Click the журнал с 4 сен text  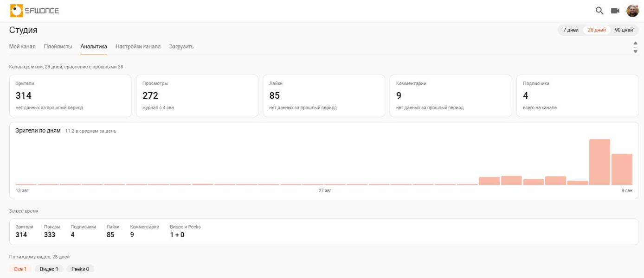[x=158, y=108]
